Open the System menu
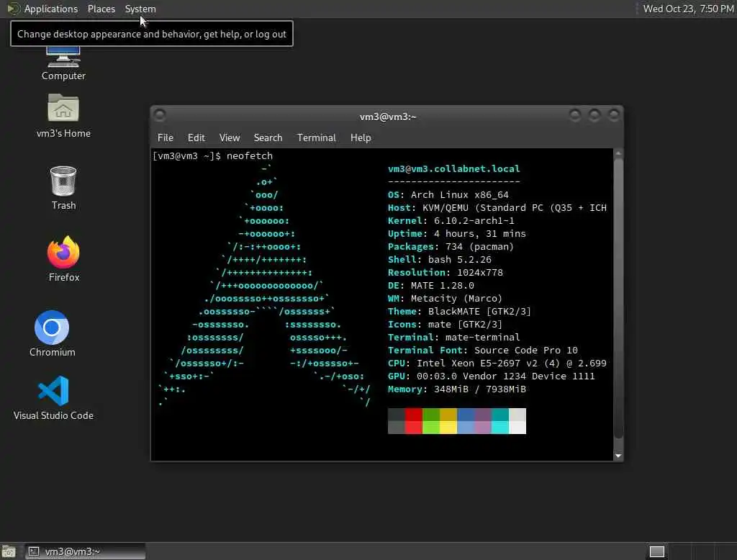The width and height of the screenshot is (737, 560). click(x=140, y=9)
